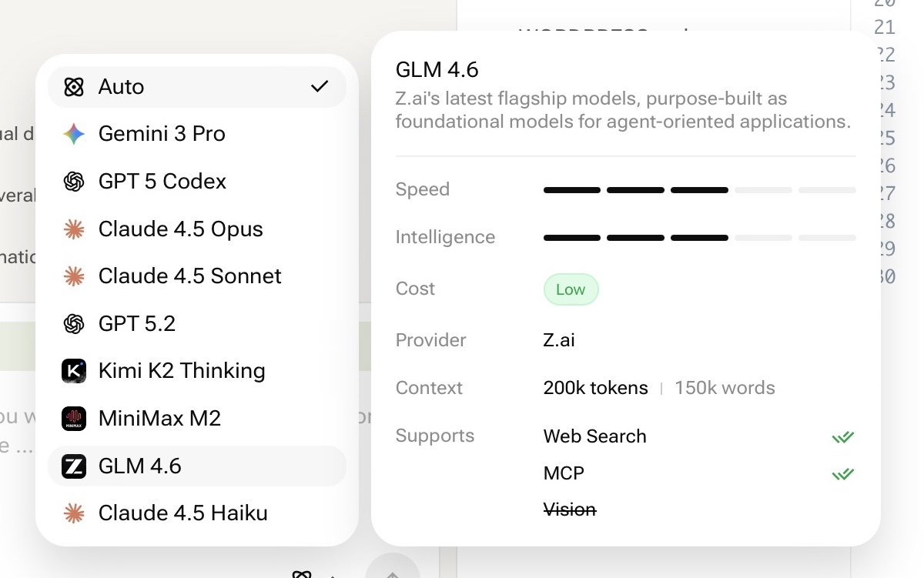Select the Auto model option
This screenshot has width=924, height=578.
[x=197, y=87]
